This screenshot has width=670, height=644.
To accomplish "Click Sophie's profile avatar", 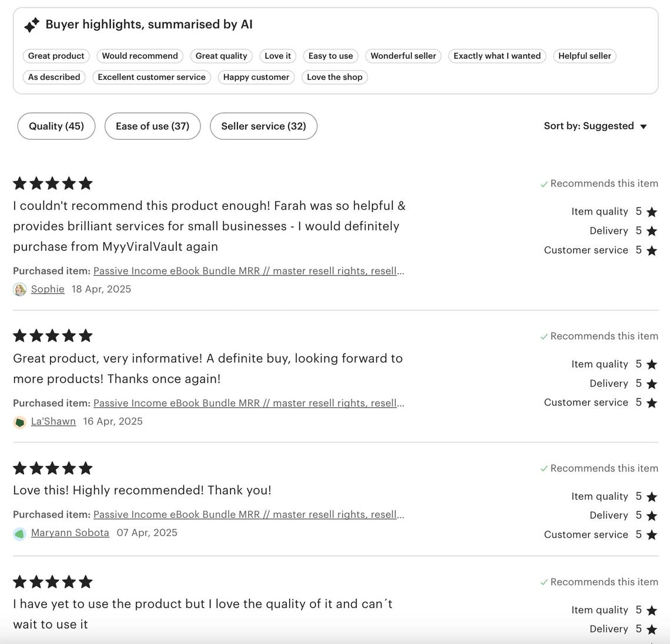I will pyautogui.click(x=20, y=290).
